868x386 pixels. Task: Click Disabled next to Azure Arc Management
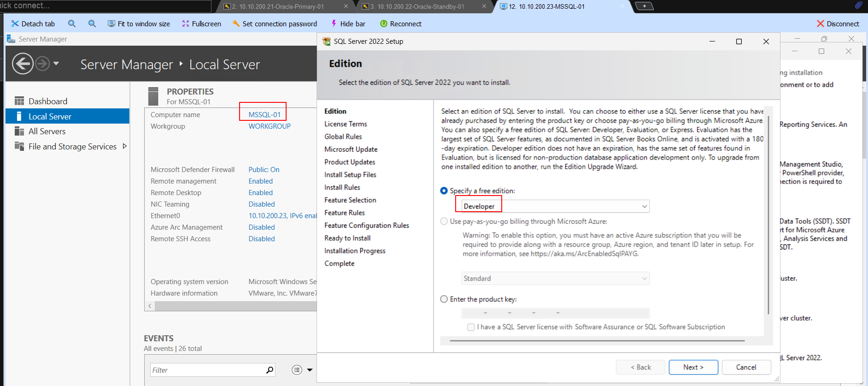tap(262, 227)
